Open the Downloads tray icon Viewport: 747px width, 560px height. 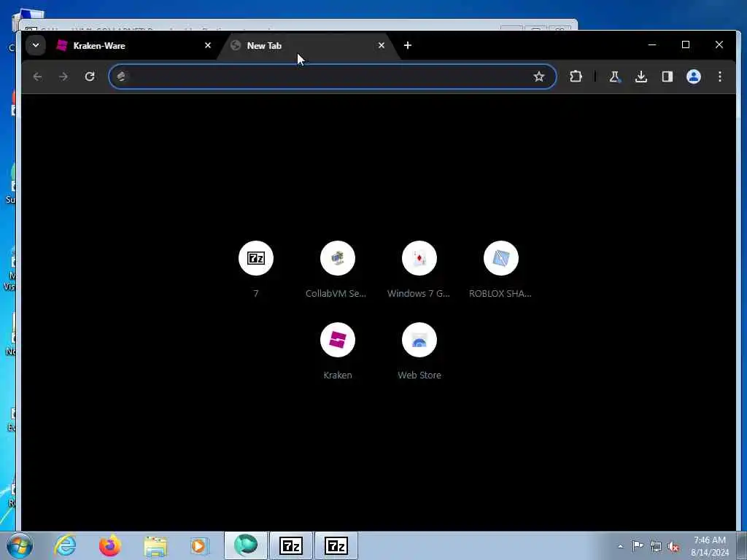click(641, 77)
